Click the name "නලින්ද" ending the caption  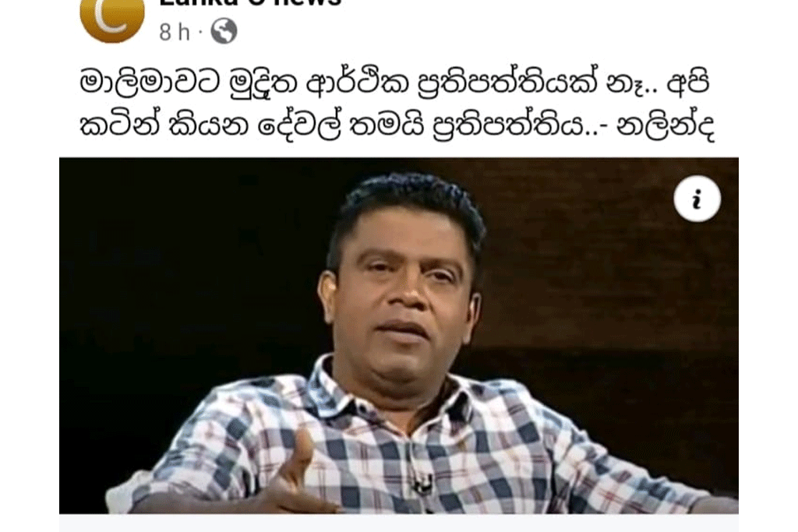pos(666,126)
